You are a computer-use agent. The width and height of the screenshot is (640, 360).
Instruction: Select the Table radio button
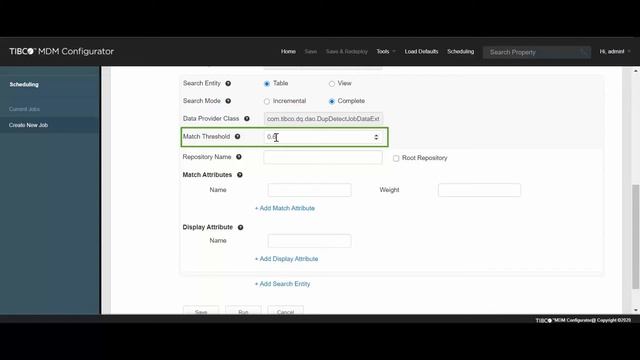point(267,84)
